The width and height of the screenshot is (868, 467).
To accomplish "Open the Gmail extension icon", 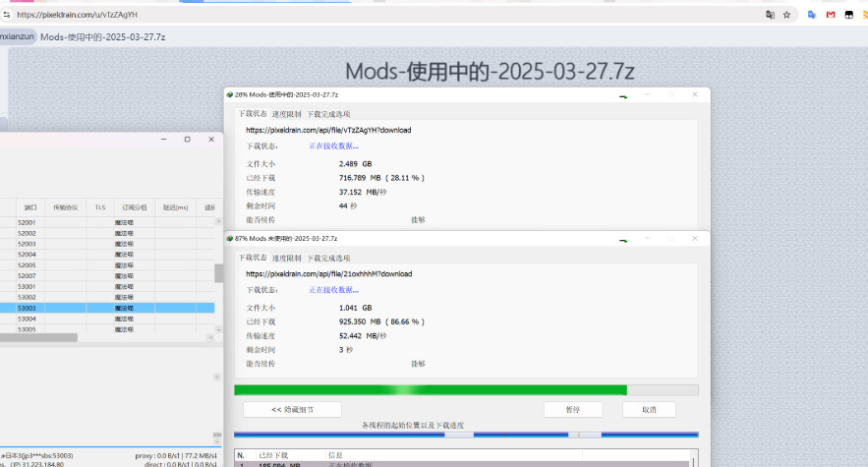I will (x=831, y=15).
